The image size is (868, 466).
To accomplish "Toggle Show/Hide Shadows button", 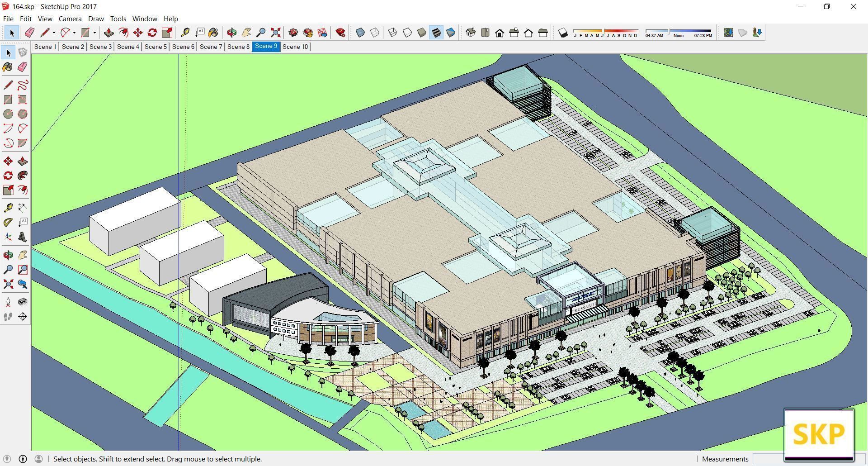I will click(563, 33).
